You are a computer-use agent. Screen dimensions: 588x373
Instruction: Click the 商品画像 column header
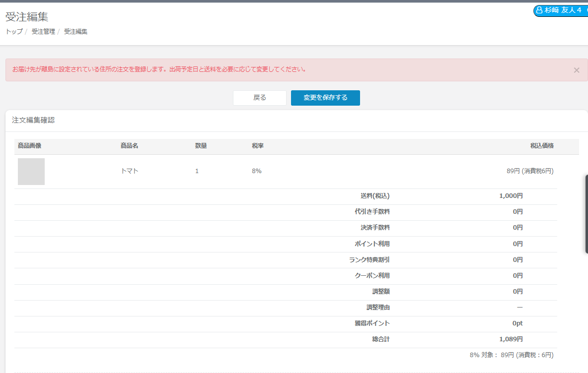coord(29,146)
